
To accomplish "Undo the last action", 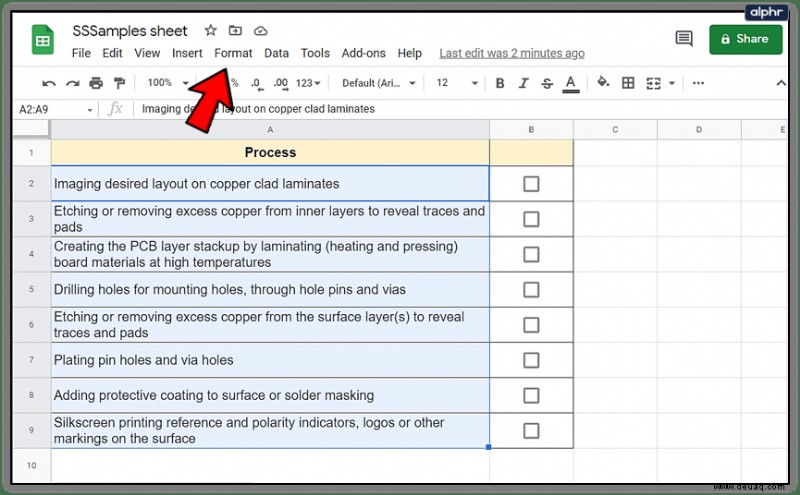I will coord(48,83).
